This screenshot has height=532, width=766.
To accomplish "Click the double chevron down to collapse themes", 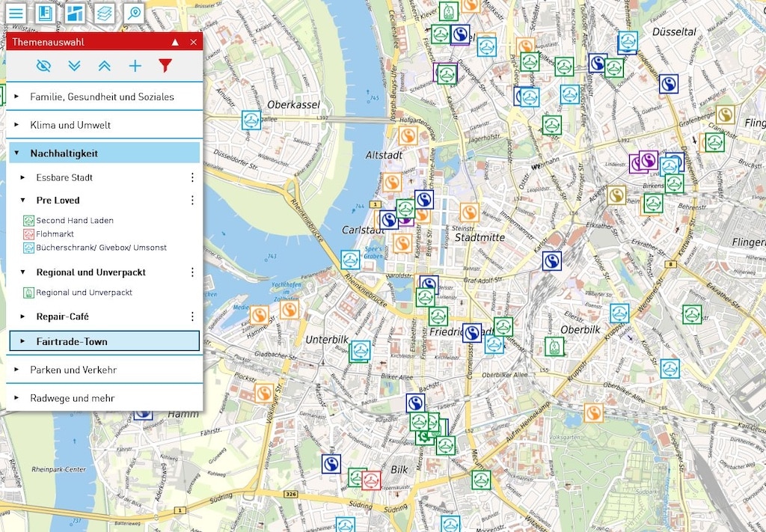I will (x=74, y=66).
